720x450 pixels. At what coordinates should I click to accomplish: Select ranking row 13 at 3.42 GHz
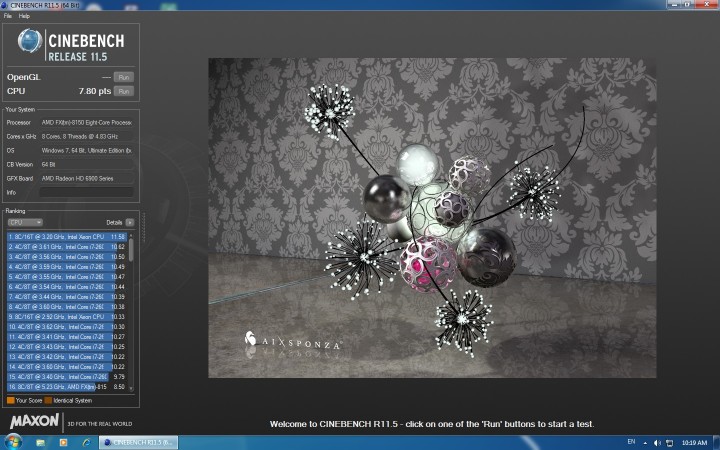(x=67, y=357)
